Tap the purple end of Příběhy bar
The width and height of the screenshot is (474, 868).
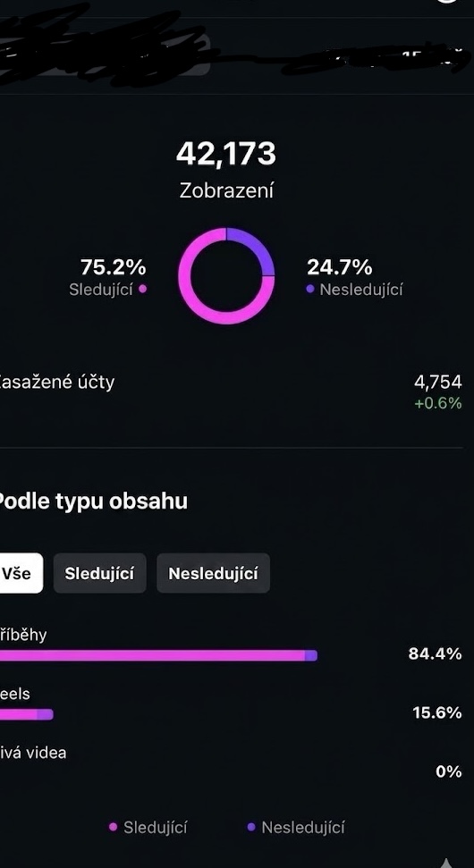[x=311, y=655]
